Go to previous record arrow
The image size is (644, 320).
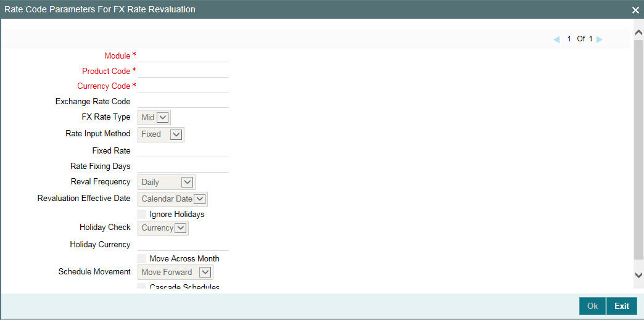pos(556,39)
